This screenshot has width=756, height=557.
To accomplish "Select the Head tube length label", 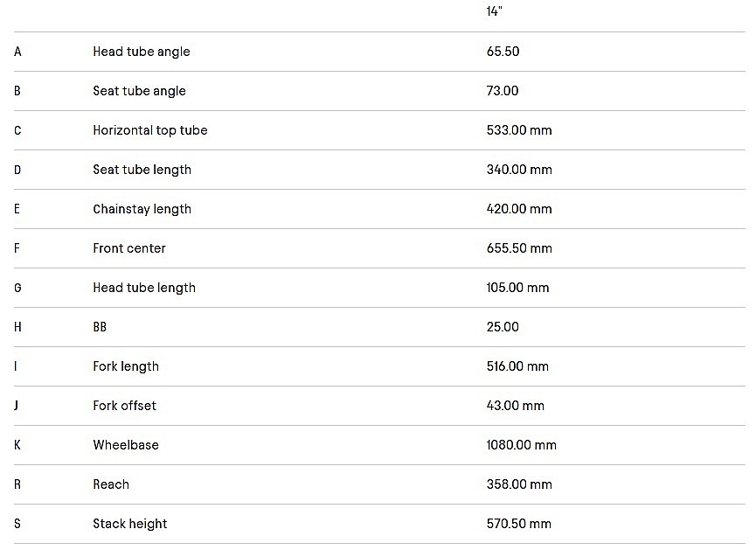I will tap(143, 288).
